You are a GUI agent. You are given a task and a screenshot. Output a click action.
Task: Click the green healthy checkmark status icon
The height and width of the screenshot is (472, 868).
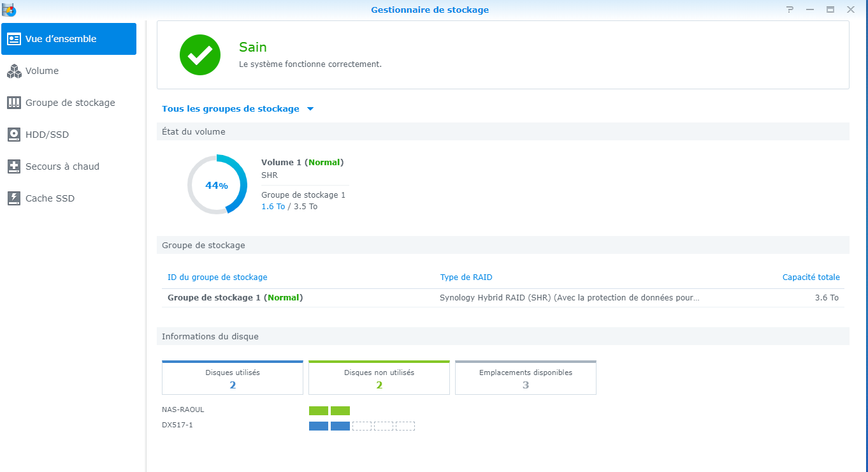(200, 55)
